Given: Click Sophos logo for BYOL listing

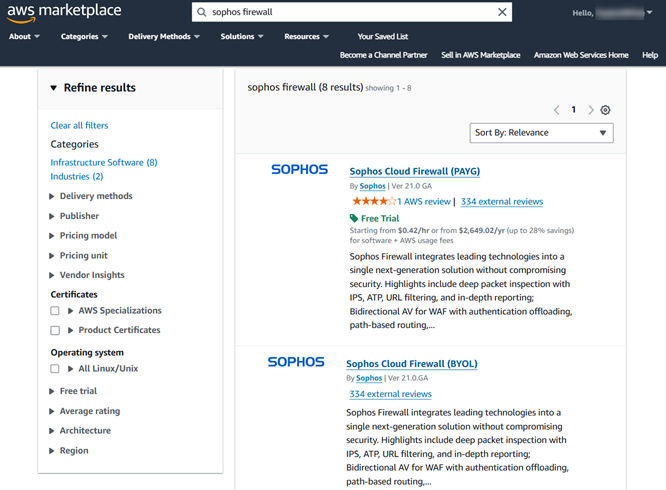Looking at the screenshot, I should pyautogui.click(x=296, y=362).
